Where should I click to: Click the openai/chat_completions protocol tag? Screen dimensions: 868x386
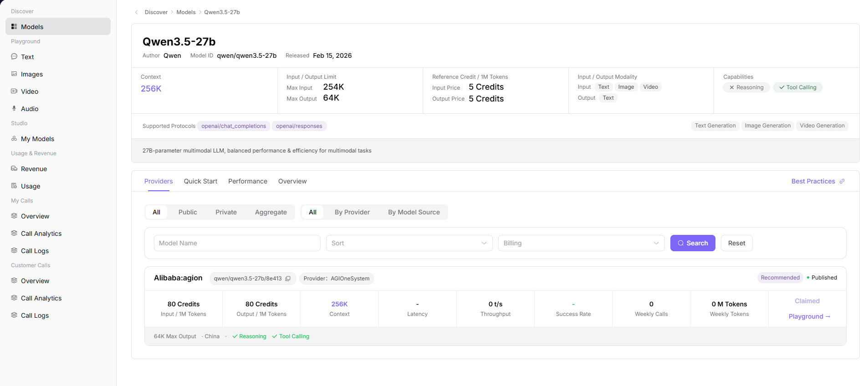click(234, 126)
